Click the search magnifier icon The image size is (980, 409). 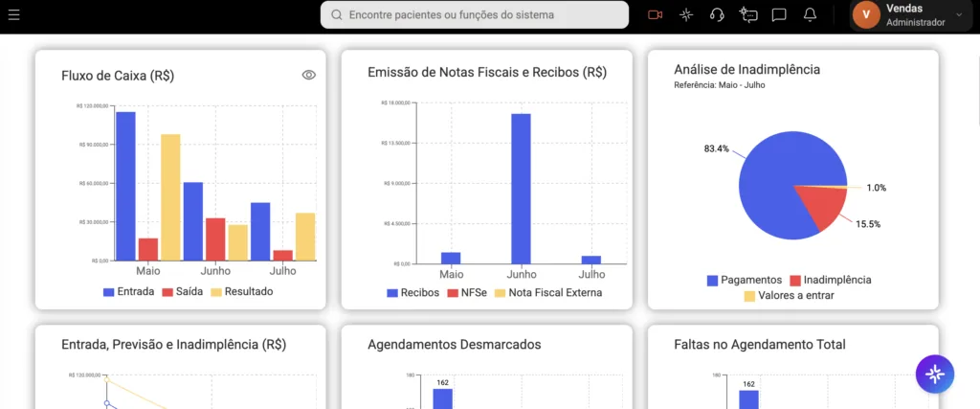click(x=336, y=15)
